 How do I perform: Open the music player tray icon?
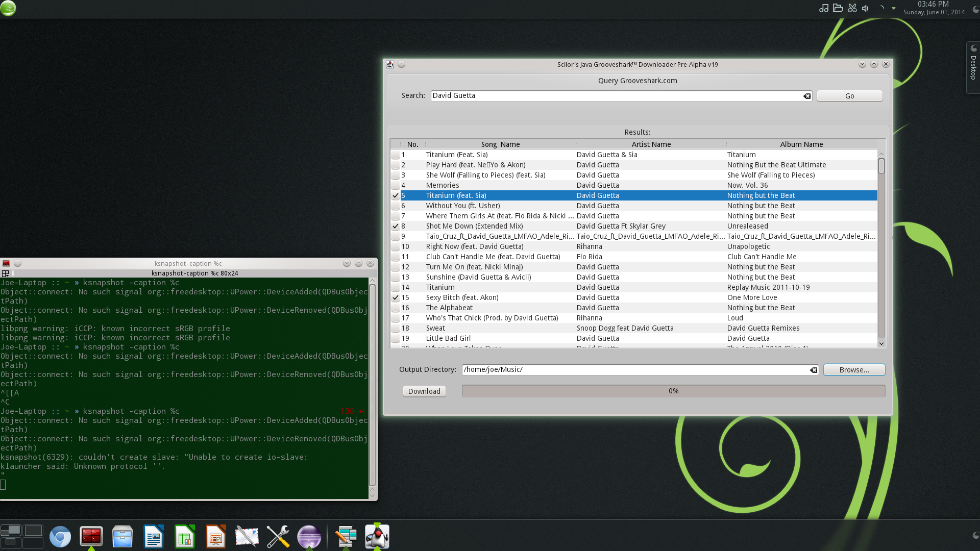823,8
